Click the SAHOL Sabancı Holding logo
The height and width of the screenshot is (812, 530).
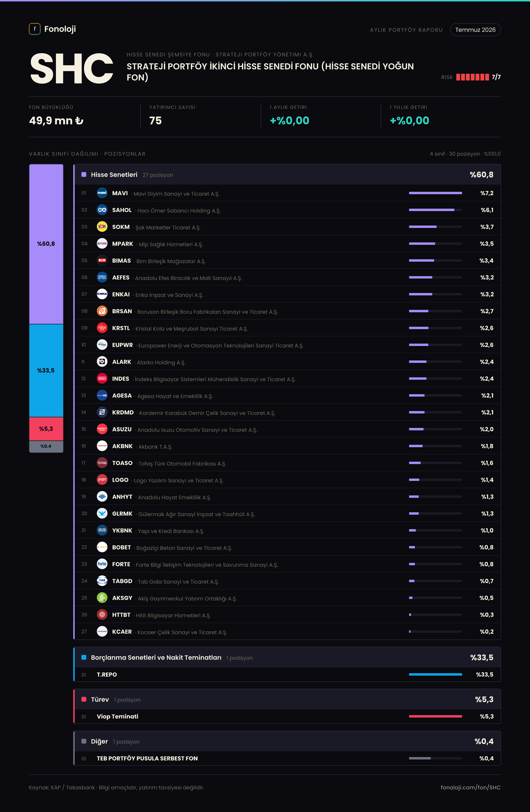(102, 210)
